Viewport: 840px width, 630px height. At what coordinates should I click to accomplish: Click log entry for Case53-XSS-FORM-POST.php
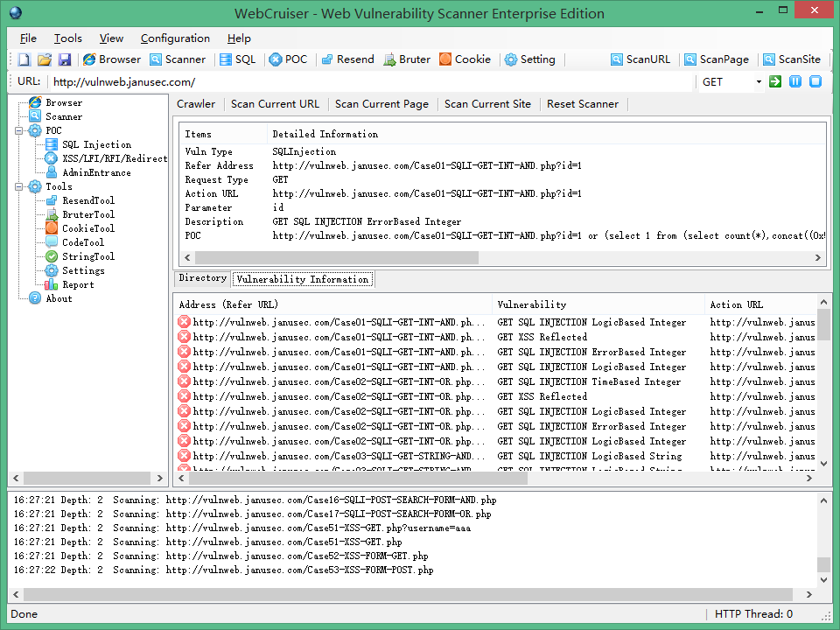(223, 570)
